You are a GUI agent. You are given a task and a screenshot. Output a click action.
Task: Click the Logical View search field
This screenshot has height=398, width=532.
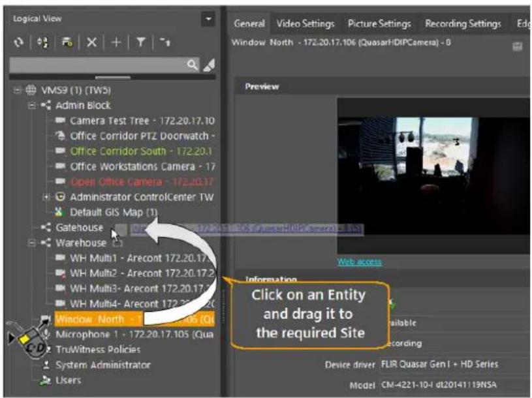tap(99, 65)
